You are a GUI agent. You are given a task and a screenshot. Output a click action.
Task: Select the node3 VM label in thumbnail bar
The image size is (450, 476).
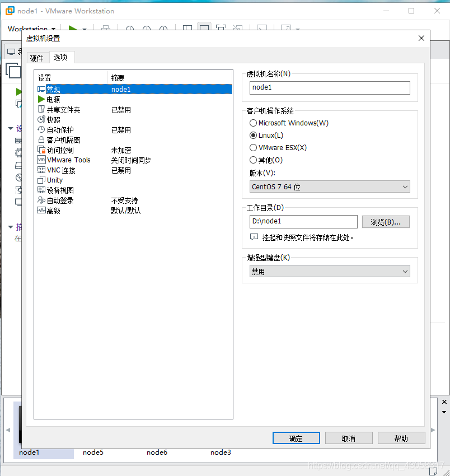[x=221, y=452]
